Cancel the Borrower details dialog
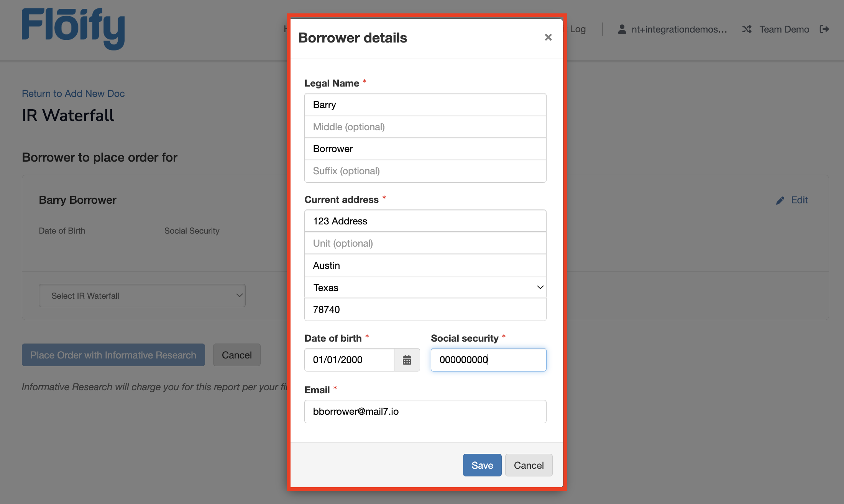Image resolution: width=844 pixels, height=504 pixels. coord(528,465)
